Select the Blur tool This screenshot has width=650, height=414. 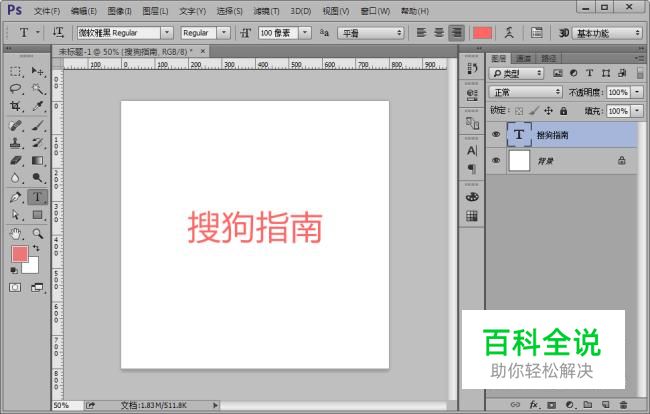tap(15, 178)
